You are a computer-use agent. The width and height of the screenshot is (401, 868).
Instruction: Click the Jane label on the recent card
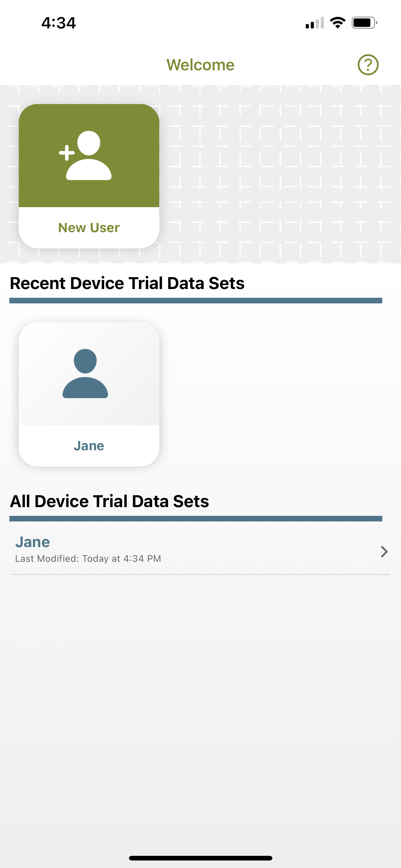click(89, 446)
